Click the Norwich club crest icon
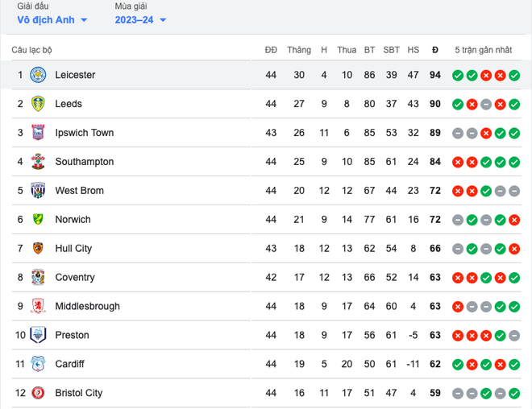The width and height of the screenshot is (532, 409). 38,220
